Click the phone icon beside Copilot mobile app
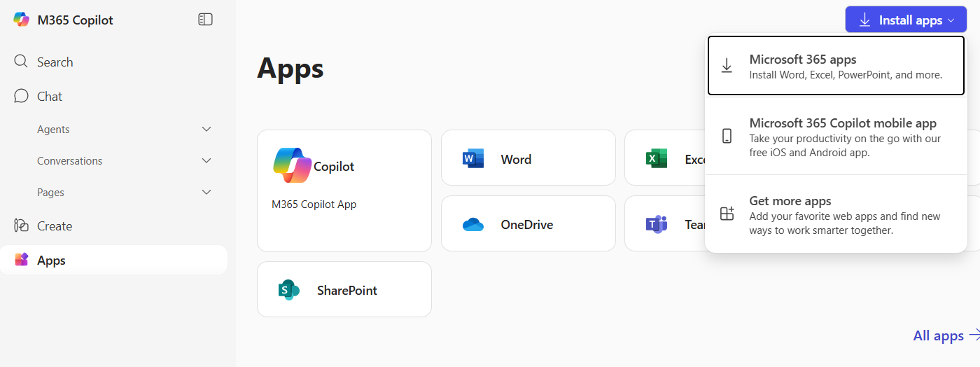The height and width of the screenshot is (367, 980). click(727, 136)
